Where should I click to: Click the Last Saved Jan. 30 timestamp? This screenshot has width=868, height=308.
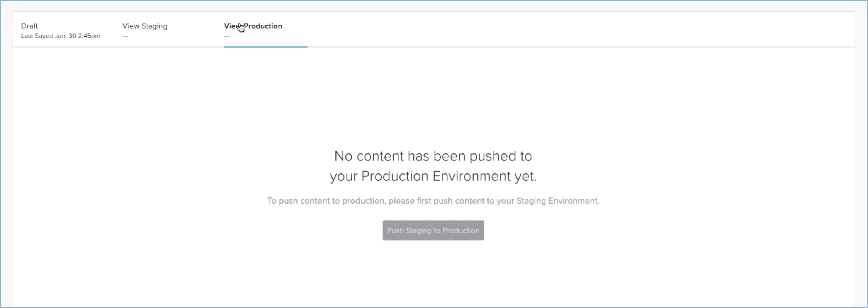point(60,36)
